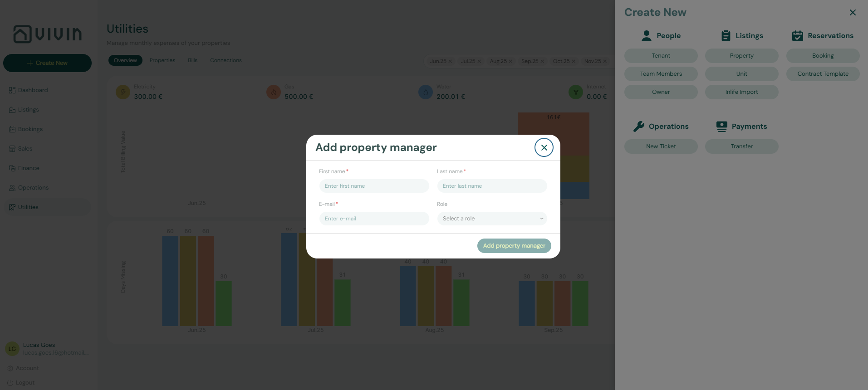Click the Lucas Goes profile name

click(x=39, y=345)
